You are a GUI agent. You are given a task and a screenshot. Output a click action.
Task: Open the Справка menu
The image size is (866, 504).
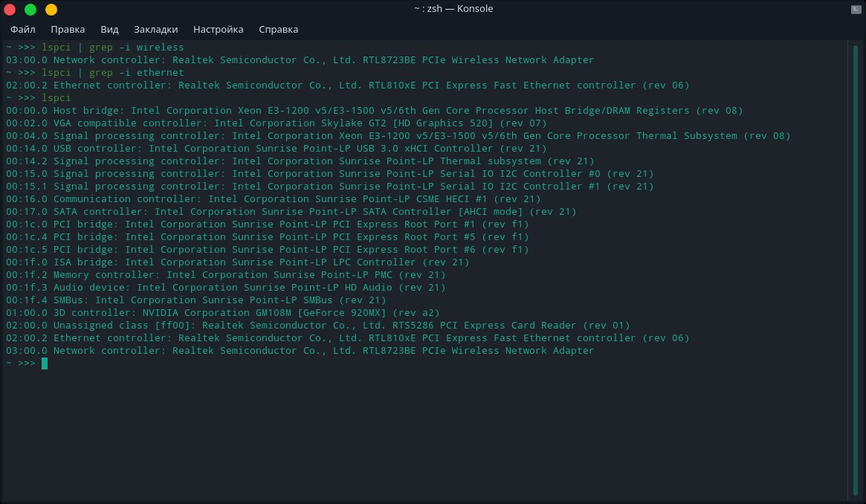[x=278, y=29]
